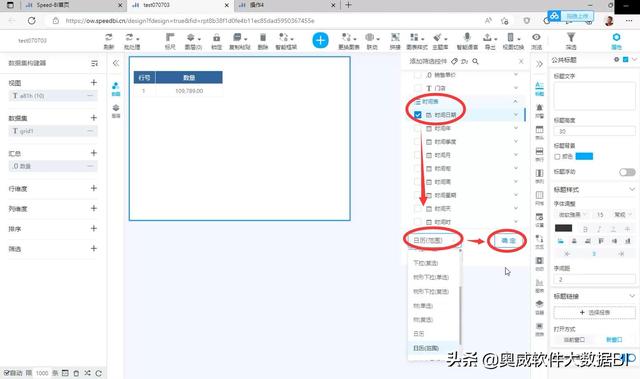Screen dimensions: 640x379
Task: Switch to the Speed-BI首页 browser tab
Action: click(73, 5)
